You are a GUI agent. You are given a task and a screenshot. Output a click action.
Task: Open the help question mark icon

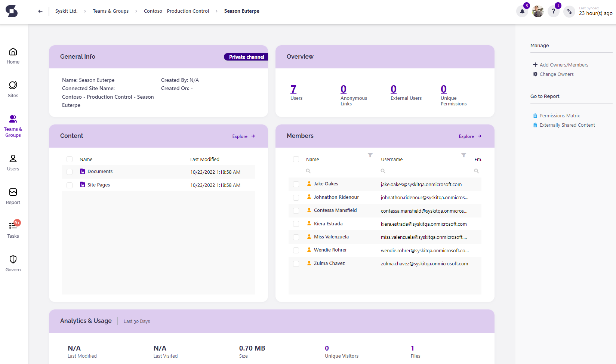pos(553,11)
